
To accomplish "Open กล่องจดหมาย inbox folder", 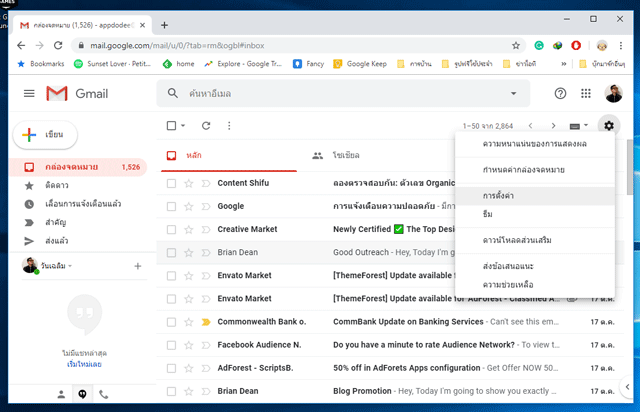I will pyautogui.click(x=78, y=167).
